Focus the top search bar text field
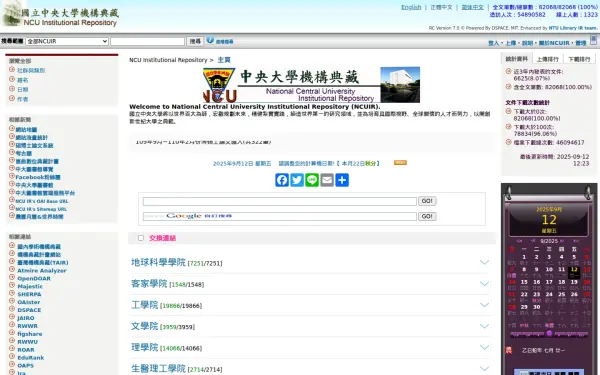Image resolution: width=600 pixels, height=375 pixels. tap(148, 41)
